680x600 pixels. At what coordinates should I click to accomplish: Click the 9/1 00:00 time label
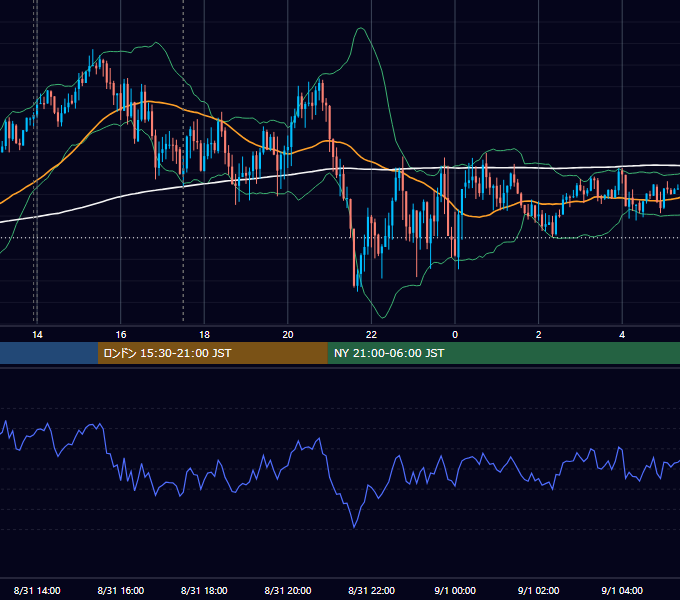(455, 590)
